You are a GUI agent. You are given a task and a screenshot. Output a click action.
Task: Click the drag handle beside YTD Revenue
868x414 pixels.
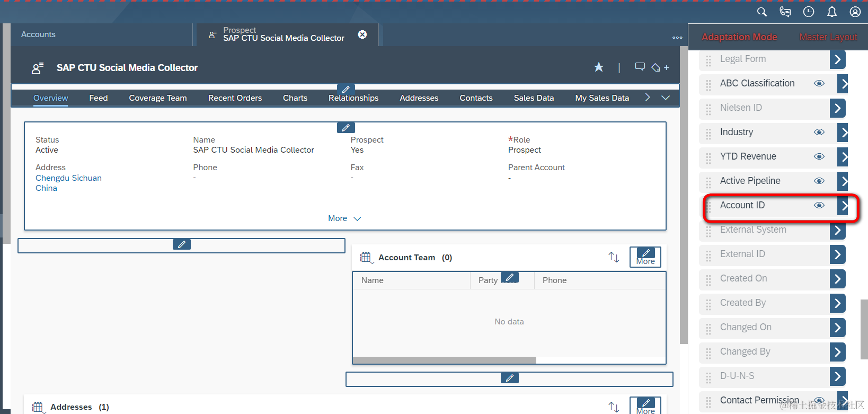tap(708, 157)
